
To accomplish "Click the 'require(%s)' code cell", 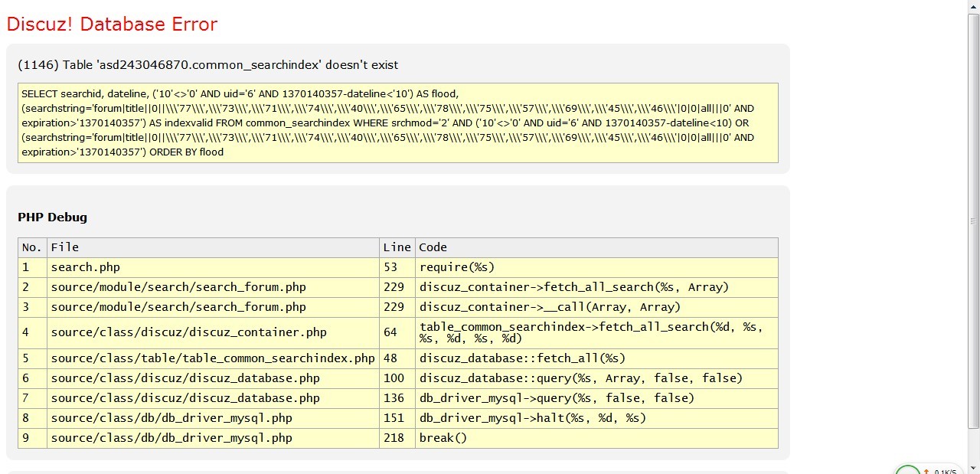I will [x=596, y=267].
